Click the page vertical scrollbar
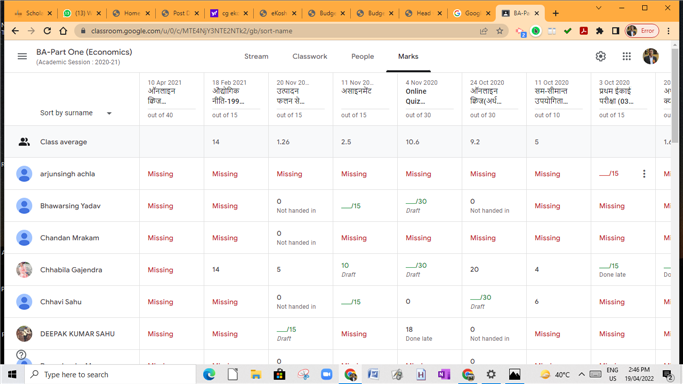Image resolution: width=683 pixels, height=384 pixels. tap(675, 96)
